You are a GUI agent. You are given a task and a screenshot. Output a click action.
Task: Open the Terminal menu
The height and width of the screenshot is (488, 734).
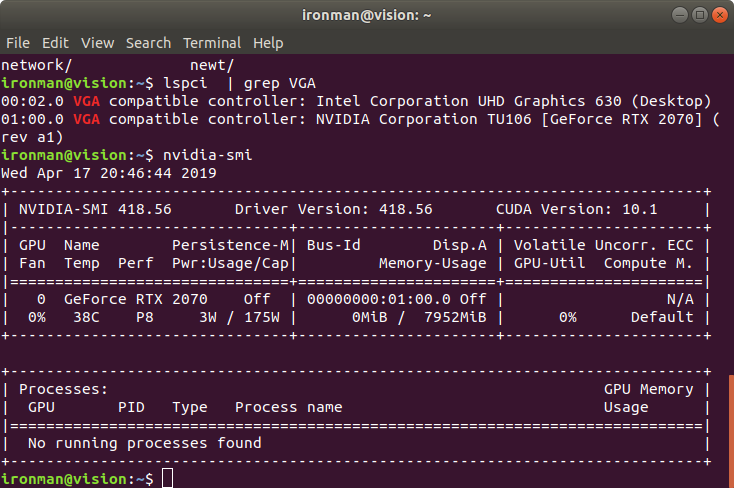(x=211, y=43)
